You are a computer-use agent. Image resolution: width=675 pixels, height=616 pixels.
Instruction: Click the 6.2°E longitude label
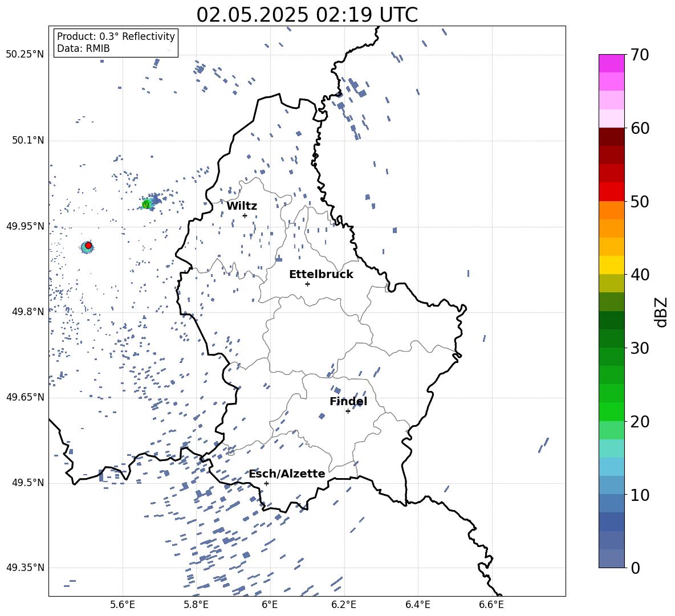click(x=344, y=605)
